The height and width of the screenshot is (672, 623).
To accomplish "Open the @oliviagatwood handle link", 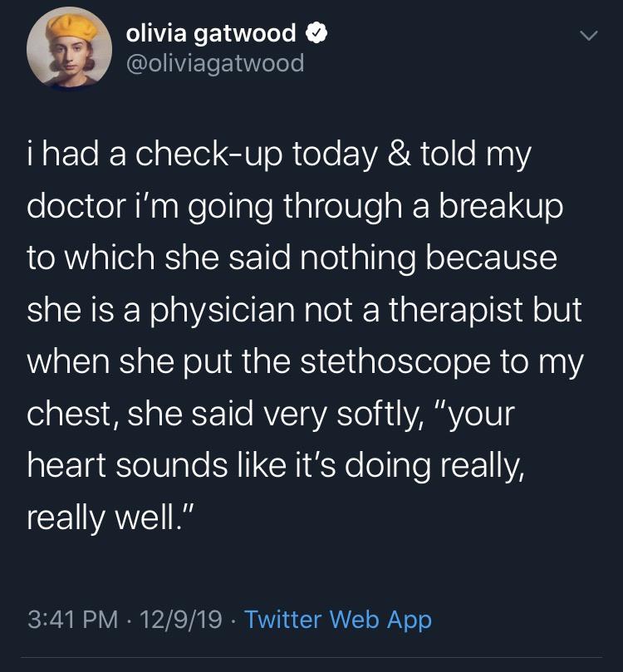I will (214, 62).
